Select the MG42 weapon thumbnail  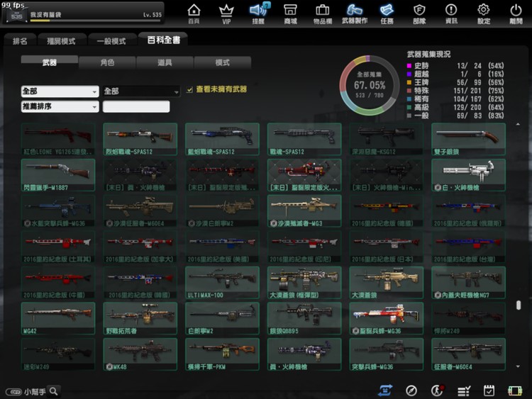[57, 316]
